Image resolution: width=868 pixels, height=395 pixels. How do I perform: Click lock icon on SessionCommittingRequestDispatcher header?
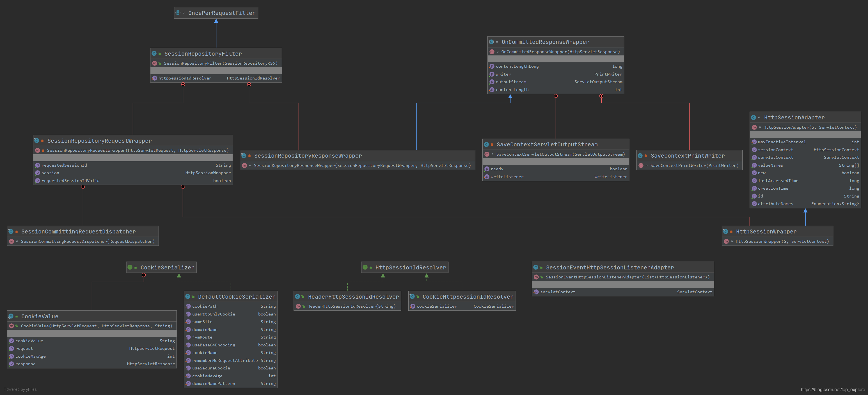pyautogui.click(x=17, y=231)
